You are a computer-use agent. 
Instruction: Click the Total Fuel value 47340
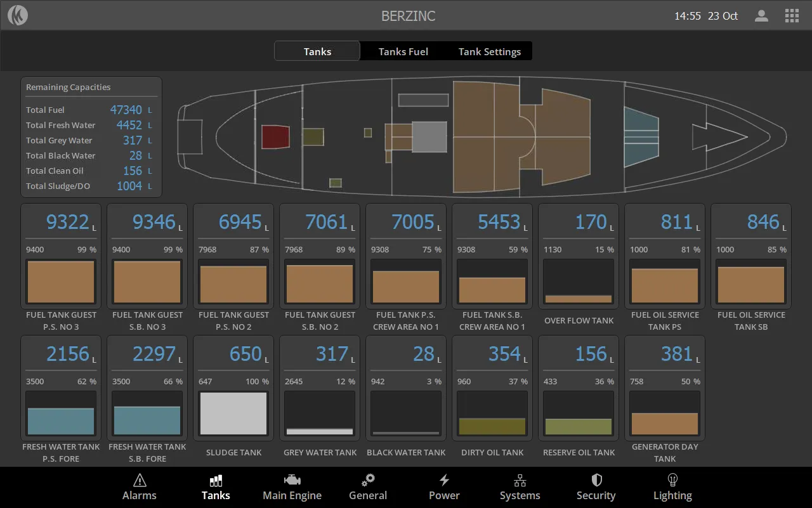pyautogui.click(x=126, y=110)
